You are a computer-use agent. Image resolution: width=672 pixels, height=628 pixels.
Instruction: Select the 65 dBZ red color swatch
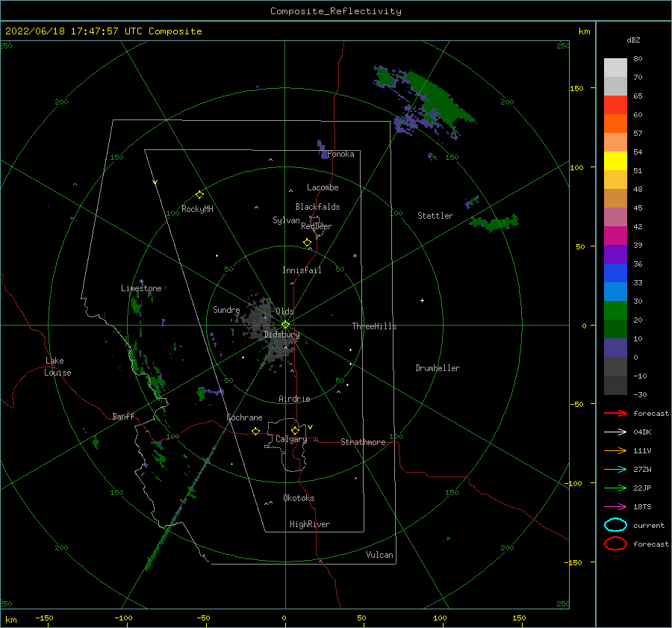615,105
